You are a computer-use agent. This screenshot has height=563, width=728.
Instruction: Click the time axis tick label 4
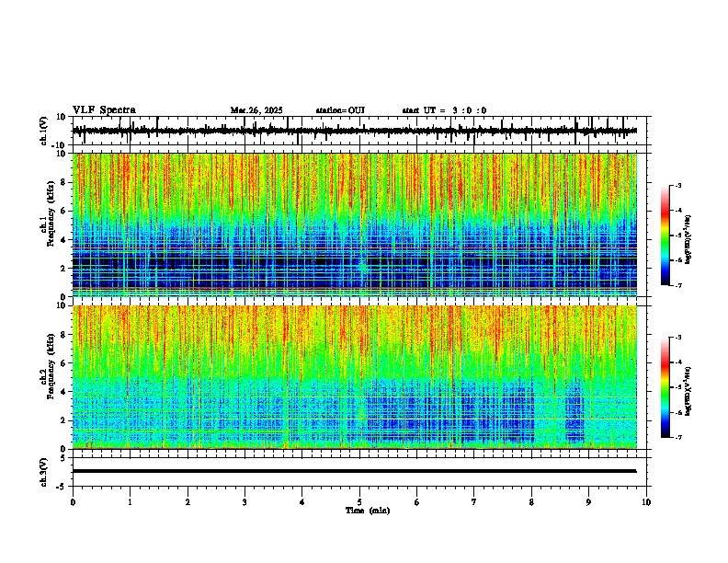tap(302, 502)
